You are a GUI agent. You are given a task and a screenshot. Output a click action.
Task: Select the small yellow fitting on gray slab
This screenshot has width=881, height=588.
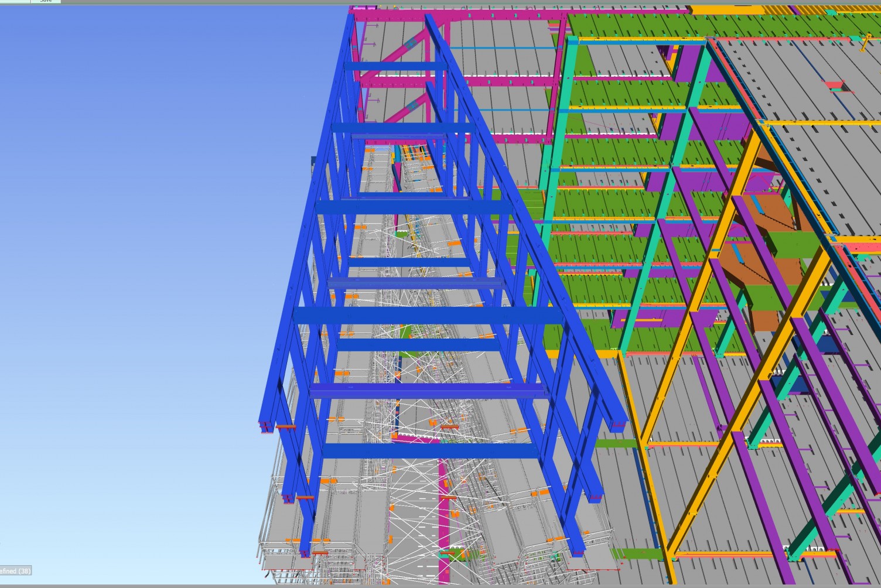[865, 42]
